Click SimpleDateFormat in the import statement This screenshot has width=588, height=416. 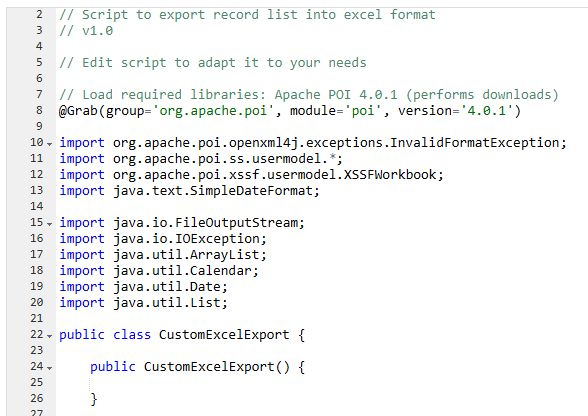251,191
